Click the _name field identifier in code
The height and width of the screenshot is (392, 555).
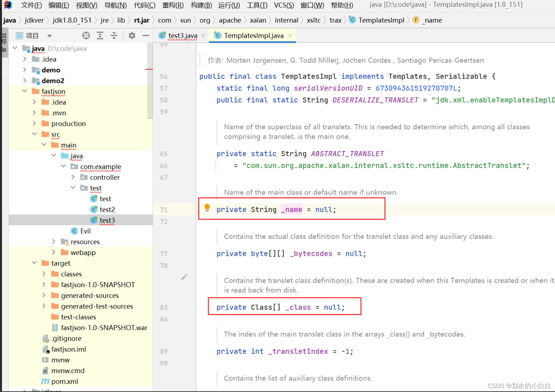click(292, 209)
